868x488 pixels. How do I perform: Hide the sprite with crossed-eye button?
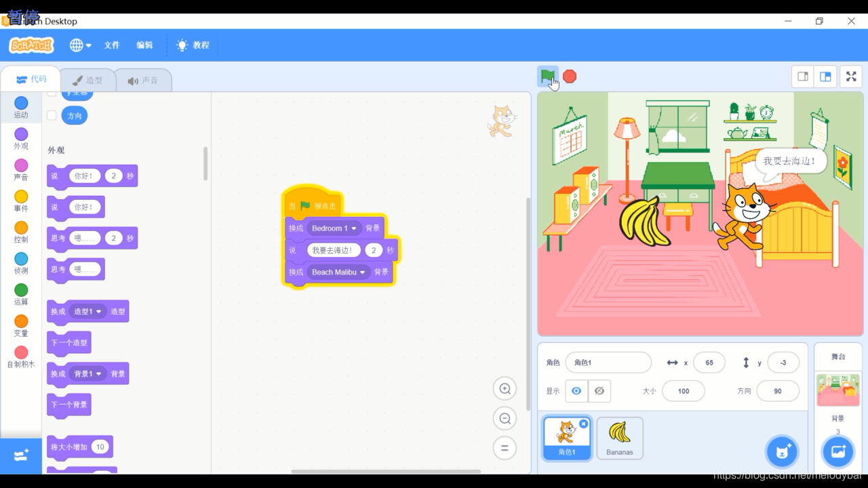click(599, 391)
